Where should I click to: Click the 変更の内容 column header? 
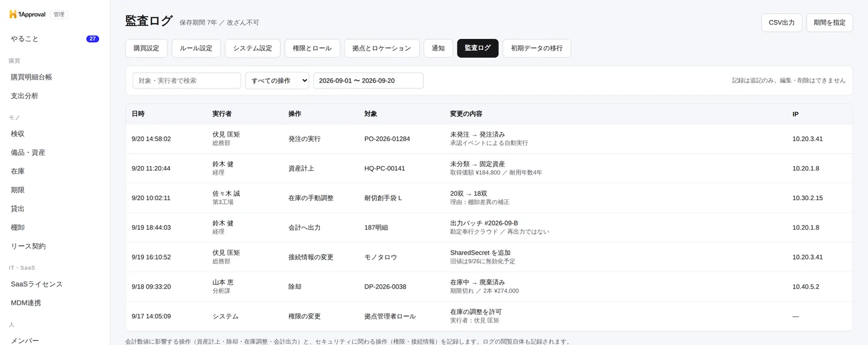466,114
